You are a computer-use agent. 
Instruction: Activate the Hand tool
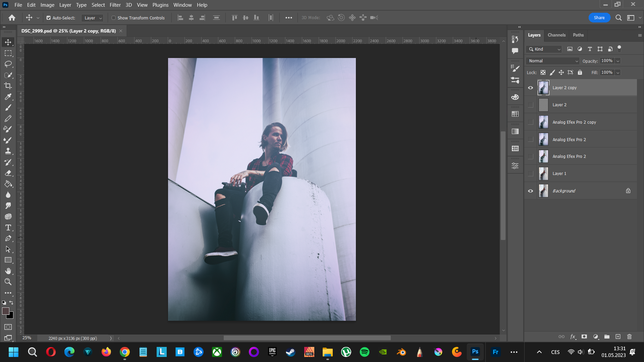(8, 271)
